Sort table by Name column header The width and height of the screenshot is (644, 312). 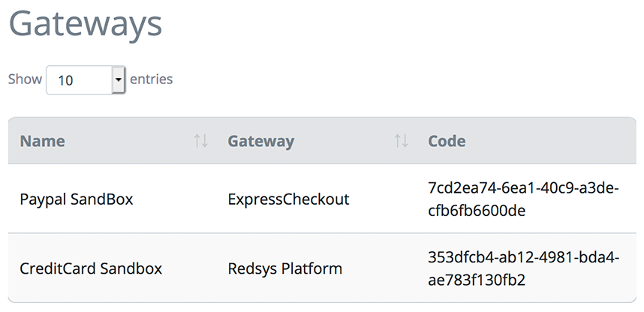point(42,141)
